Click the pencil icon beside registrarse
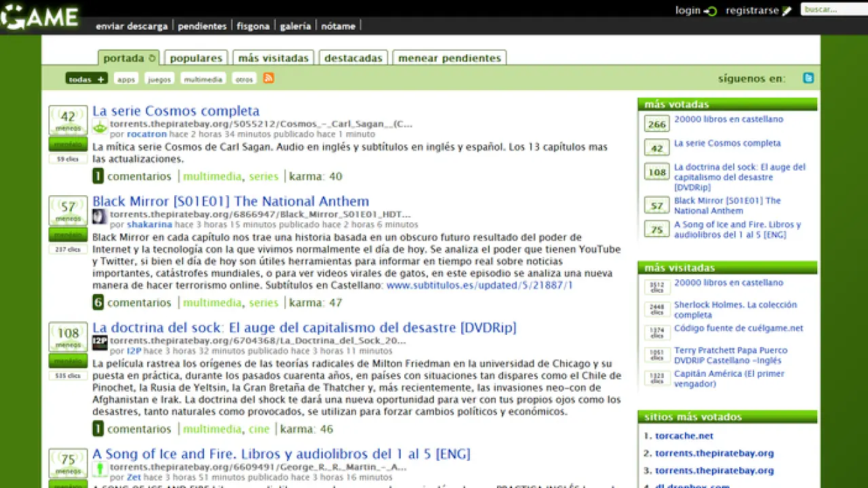This screenshot has width=868, height=488. coord(787,11)
